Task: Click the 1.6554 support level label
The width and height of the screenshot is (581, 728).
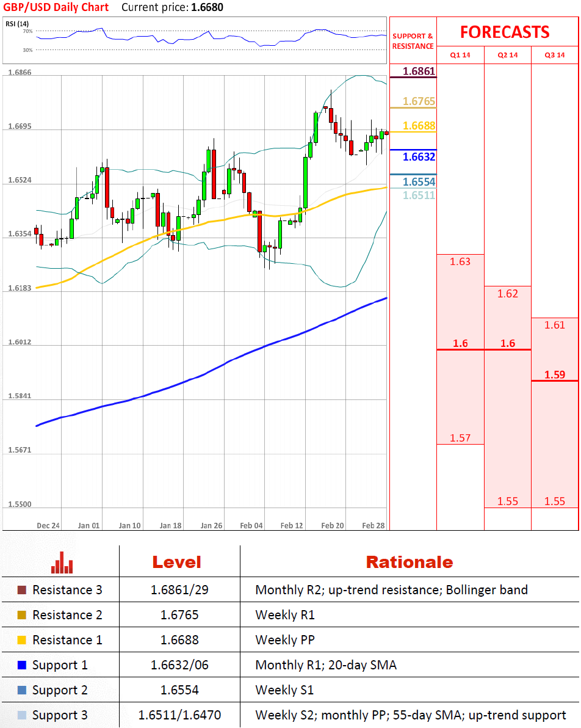Action: (419, 182)
